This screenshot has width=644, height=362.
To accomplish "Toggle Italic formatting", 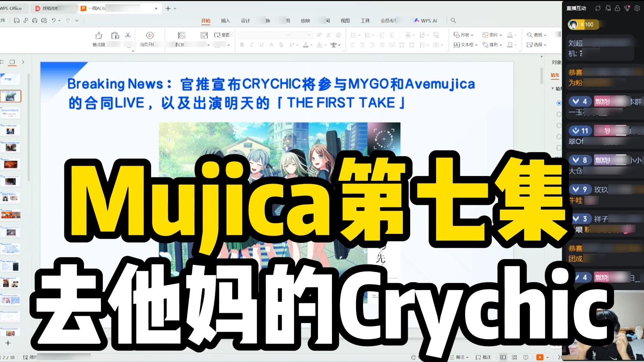I will pos(251,45).
